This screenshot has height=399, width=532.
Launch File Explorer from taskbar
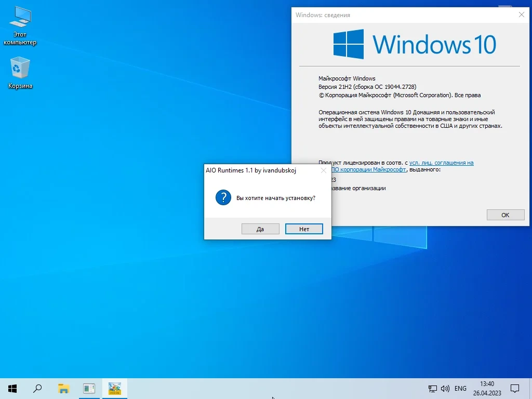[x=63, y=389]
